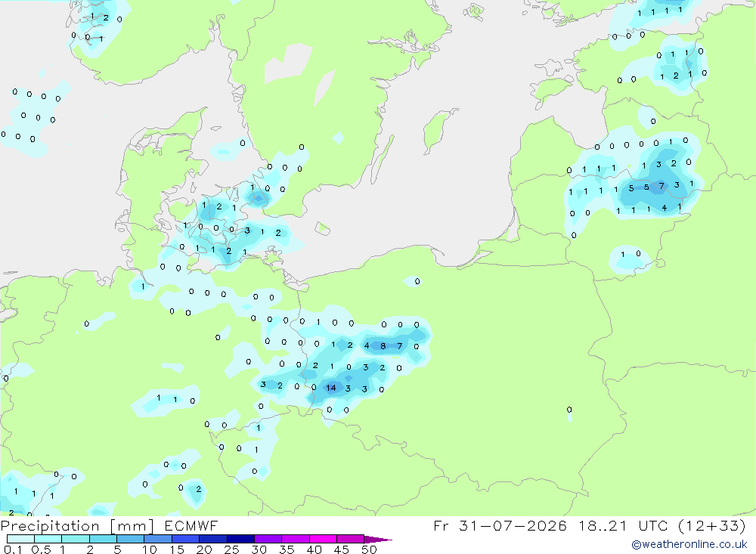Select the 25–30 mm navy legend swatch
The height and width of the screenshot is (554, 756).
[x=240, y=539]
